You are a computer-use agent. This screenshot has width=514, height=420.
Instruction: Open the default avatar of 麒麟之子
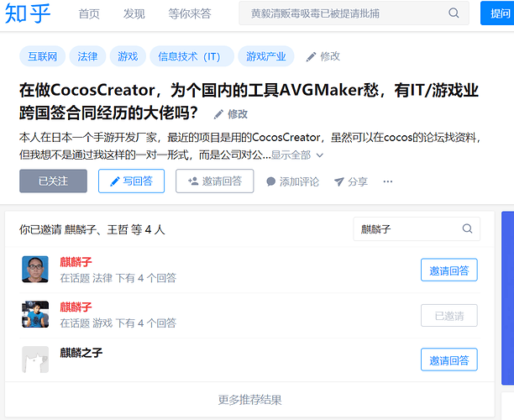coord(35,360)
